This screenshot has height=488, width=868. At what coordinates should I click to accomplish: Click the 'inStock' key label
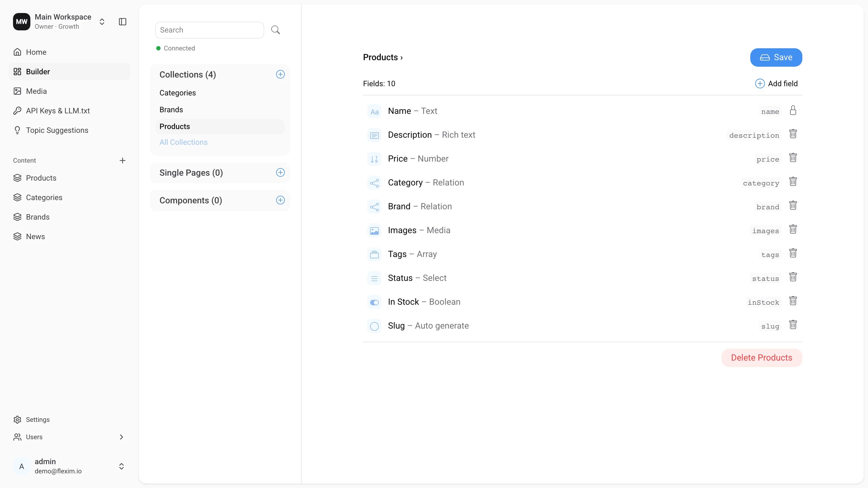[x=763, y=303]
